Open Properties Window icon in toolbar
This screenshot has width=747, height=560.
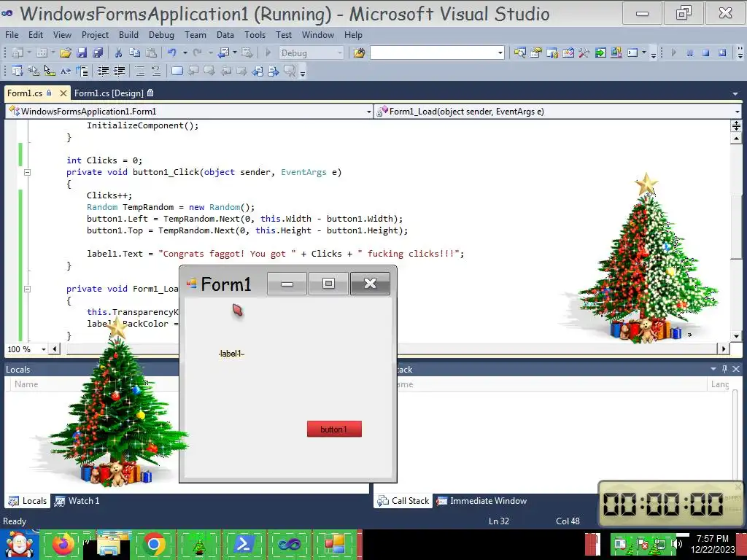536,52
